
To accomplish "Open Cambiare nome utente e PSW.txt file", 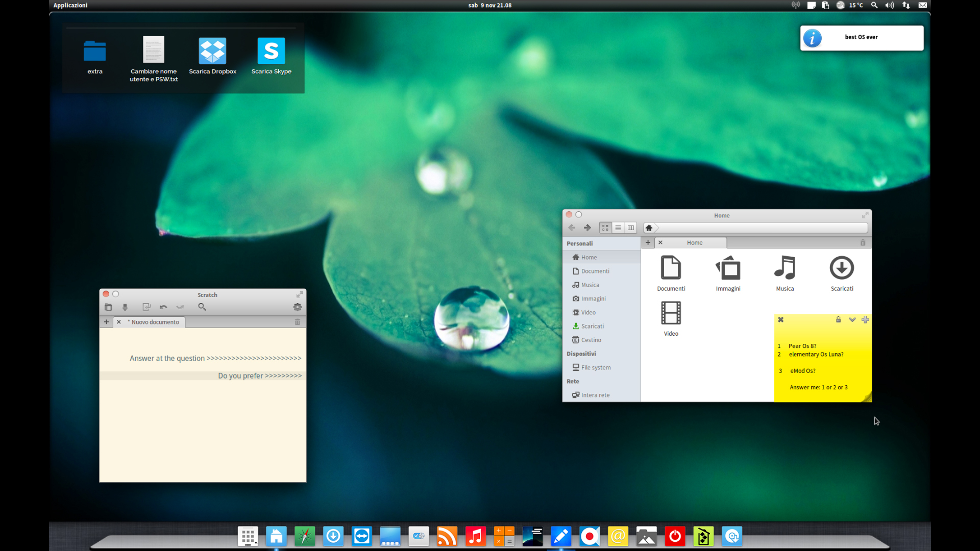I will (x=154, y=58).
